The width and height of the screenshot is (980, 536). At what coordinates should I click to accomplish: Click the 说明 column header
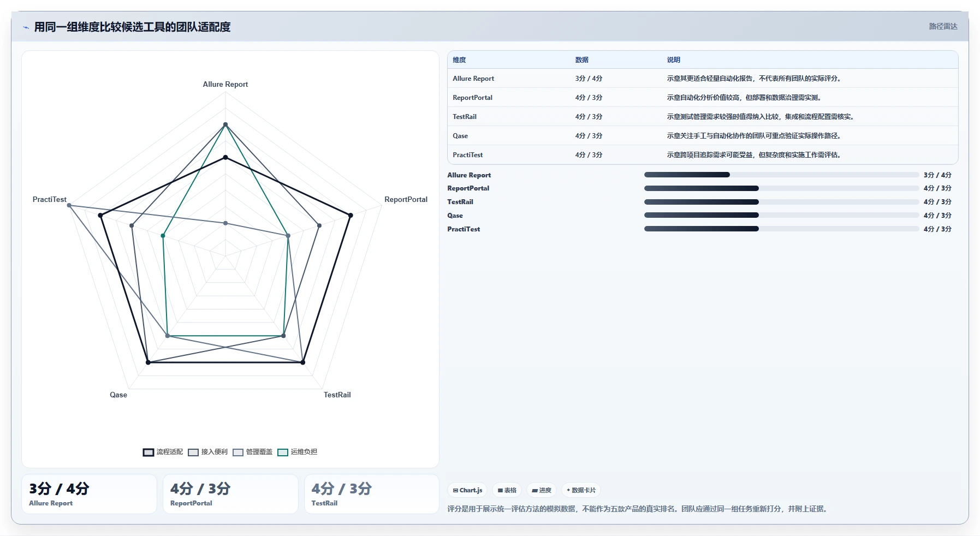tap(673, 60)
